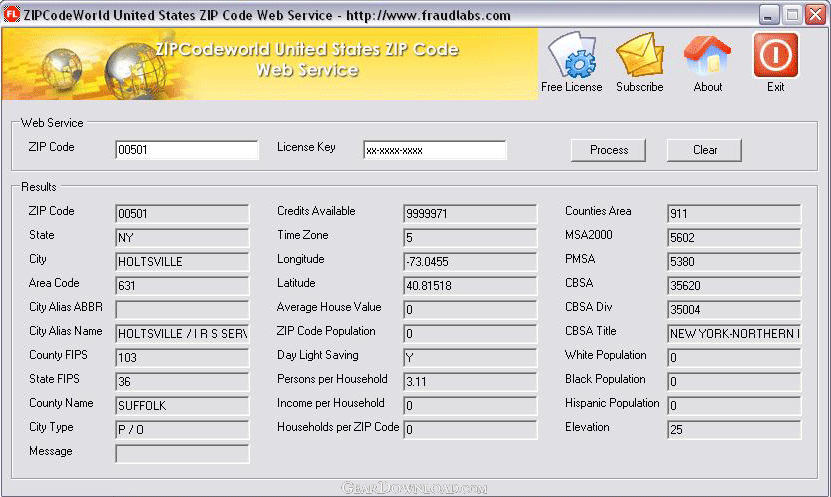Image resolution: width=831 pixels, height=497 pixels.
Task: Click the 'Hispanic Population' label
Action: coord(612,403)
